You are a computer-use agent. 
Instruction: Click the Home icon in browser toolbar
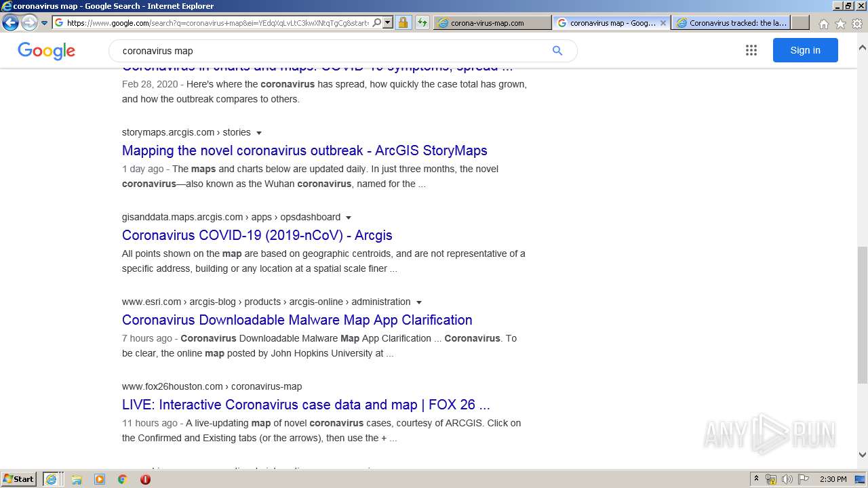[x=823, y=24]
